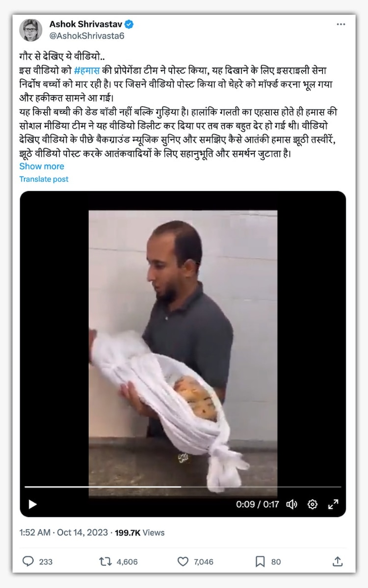The image size is (368, 588).
Task: Click the repost icon
Action: [x=105, y=561]
